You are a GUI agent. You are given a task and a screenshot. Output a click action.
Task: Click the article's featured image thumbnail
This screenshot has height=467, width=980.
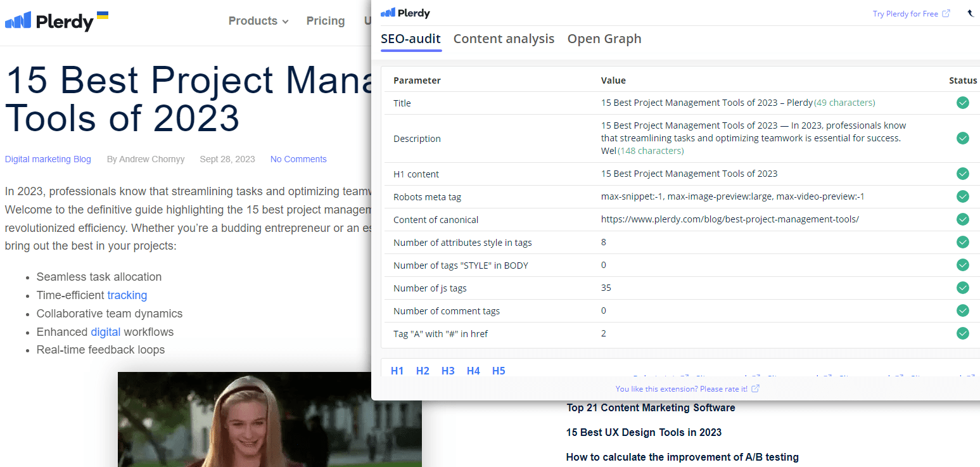269,419
